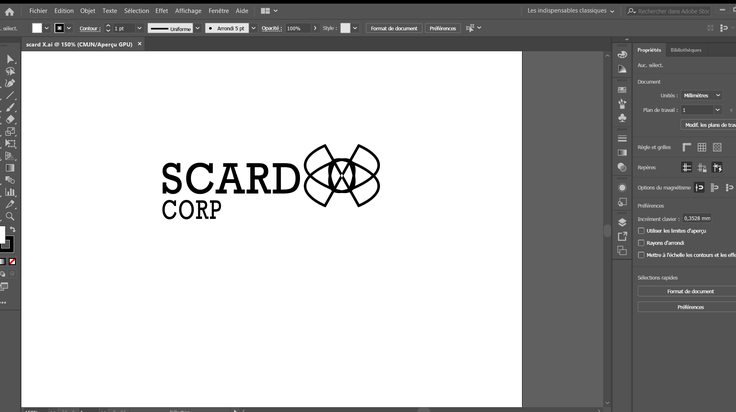Select the Paintbrush tool
The height and width of the screenshot is (412, 736).
coord(10,107)
